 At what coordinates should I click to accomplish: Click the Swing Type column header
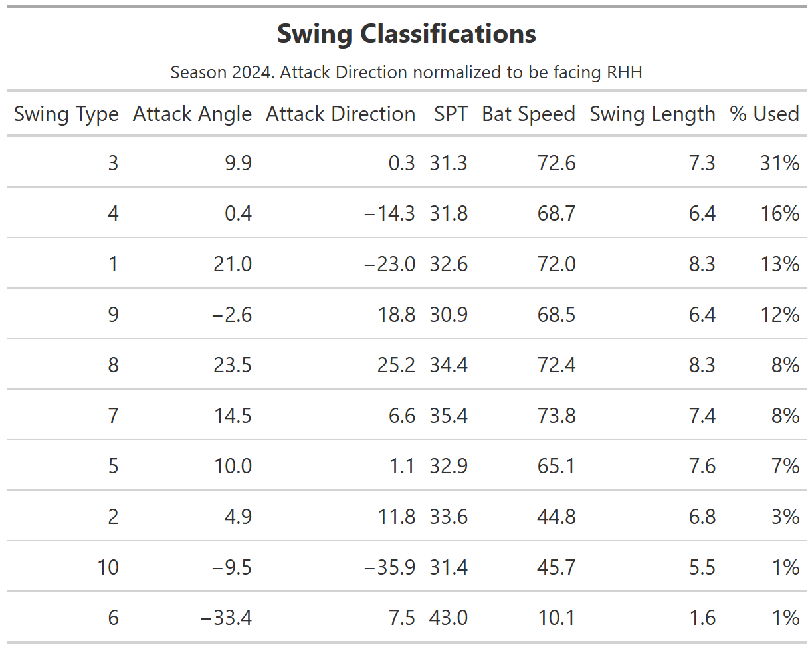66,114
